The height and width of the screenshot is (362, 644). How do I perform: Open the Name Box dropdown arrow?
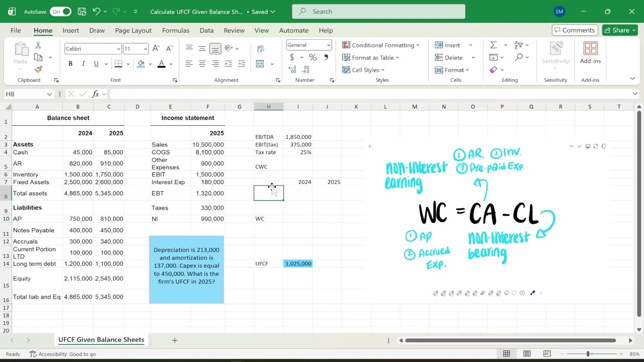(49, 94)
